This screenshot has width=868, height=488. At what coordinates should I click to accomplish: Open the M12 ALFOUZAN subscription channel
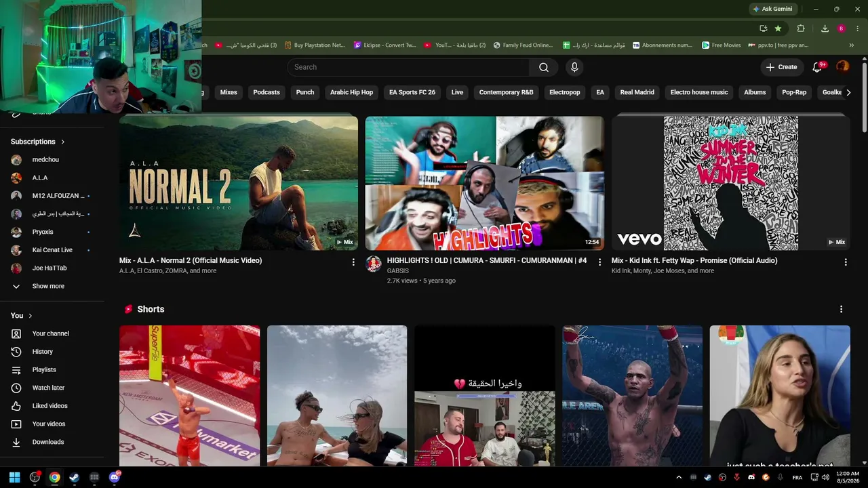click(52, 196)
